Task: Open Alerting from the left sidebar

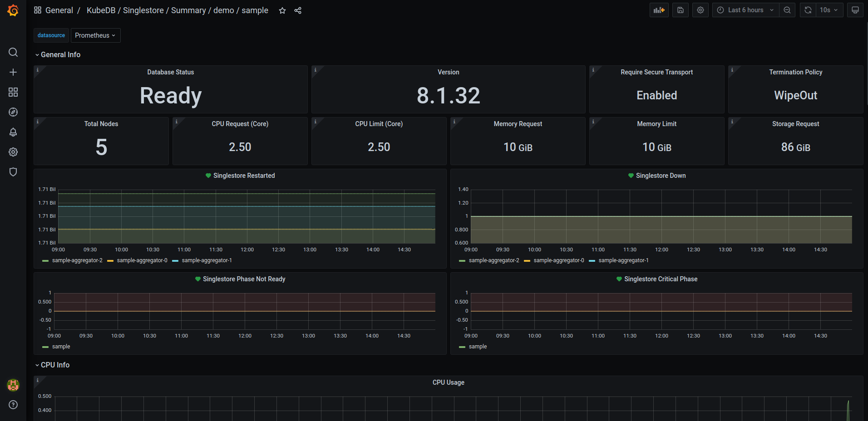Action: pos(13,132)
